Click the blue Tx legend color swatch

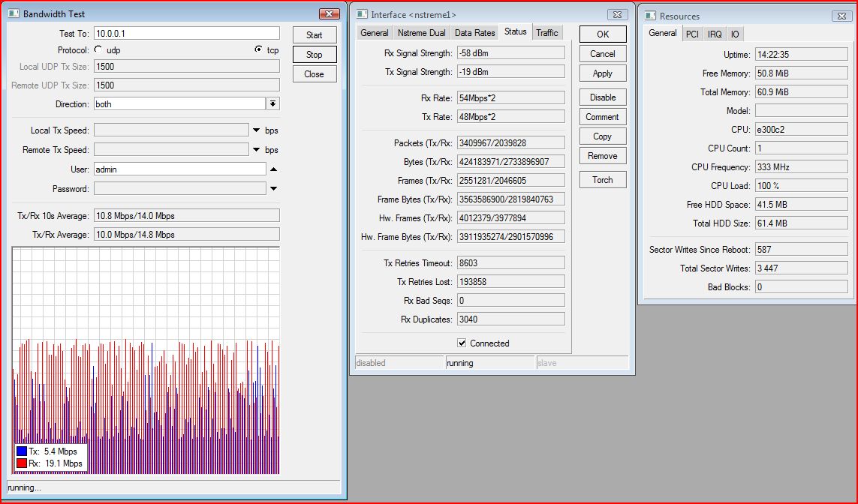22,451
